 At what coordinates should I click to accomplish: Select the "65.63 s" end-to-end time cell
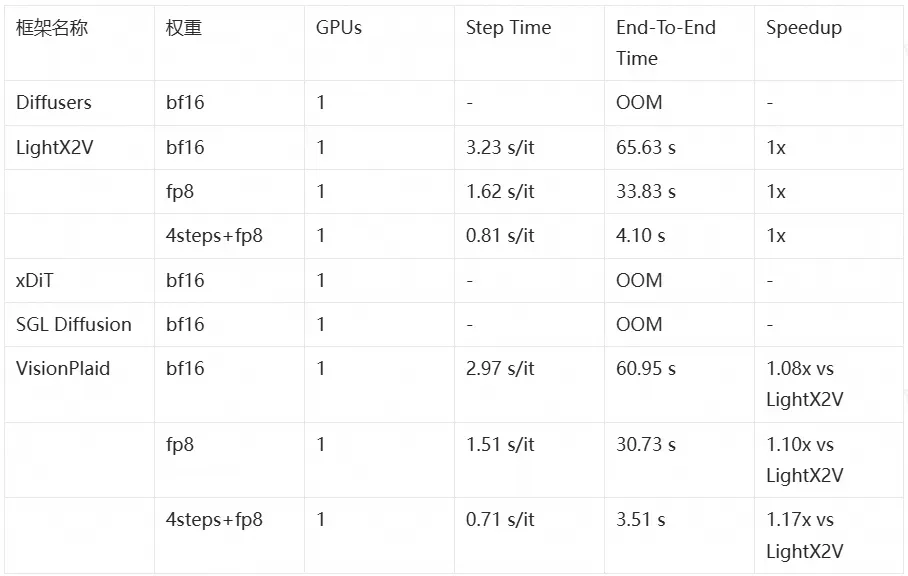click(x=646, y=147)
